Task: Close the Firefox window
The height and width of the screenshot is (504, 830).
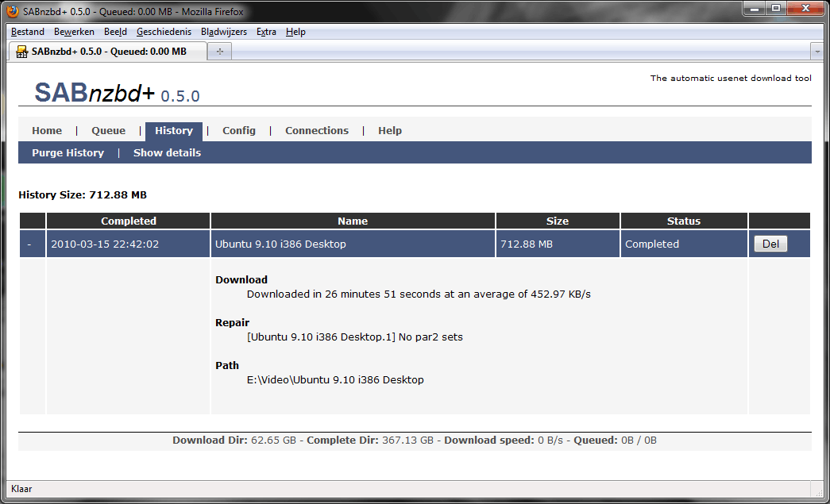Action: (x=805, y=9)
